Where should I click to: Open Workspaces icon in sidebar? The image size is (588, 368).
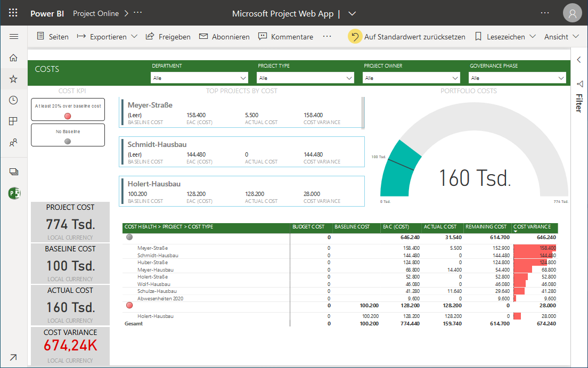pyautogui.click(x=14, y=172)
